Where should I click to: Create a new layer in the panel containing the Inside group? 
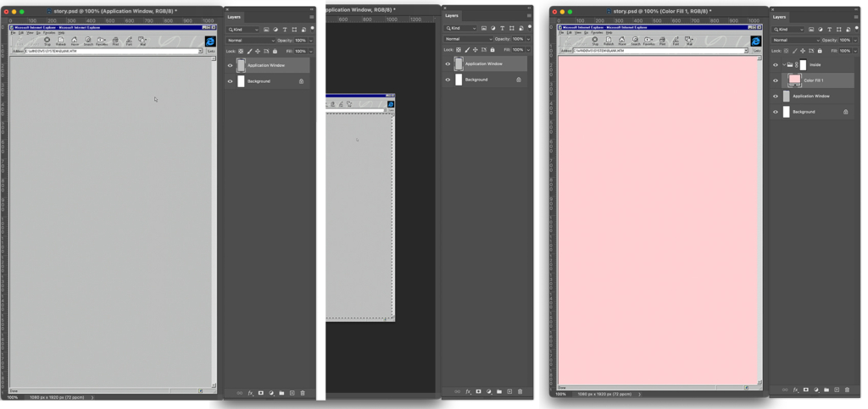coord(837,390)
